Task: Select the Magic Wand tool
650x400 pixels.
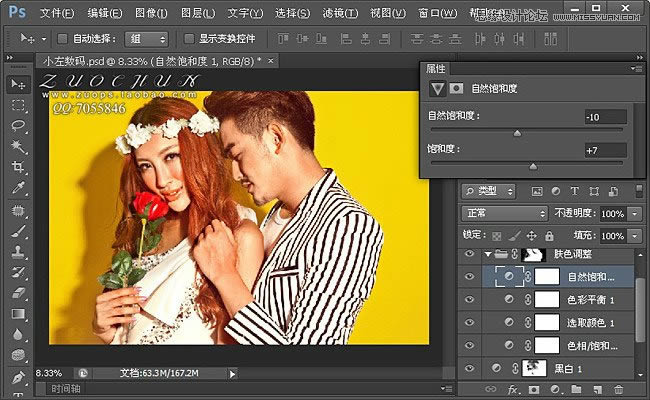Action: pos(18,146)
